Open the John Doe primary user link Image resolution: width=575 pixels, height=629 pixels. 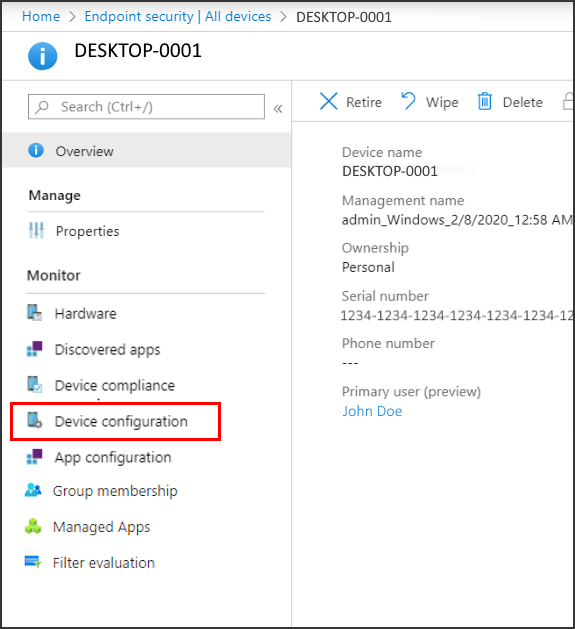tap(372, 411)
